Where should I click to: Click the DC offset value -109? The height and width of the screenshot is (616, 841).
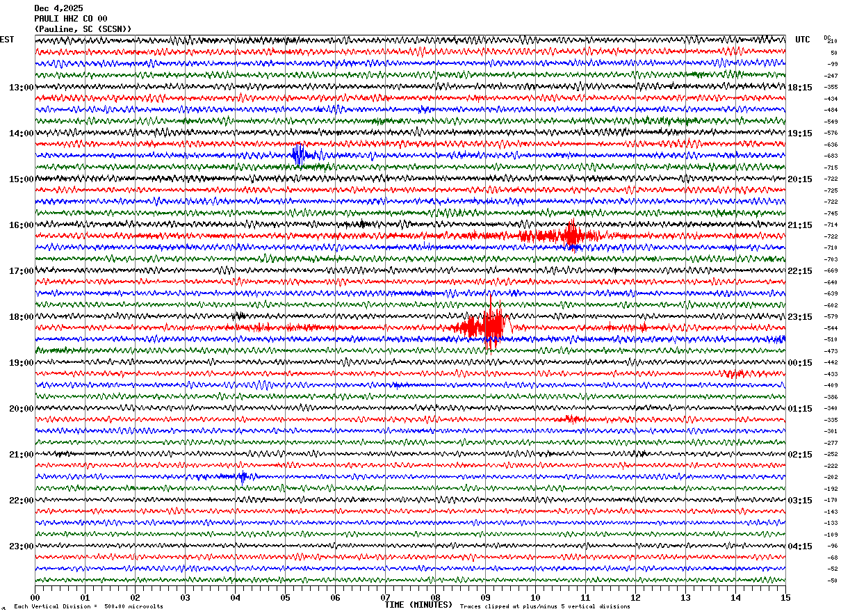point(831,535)
